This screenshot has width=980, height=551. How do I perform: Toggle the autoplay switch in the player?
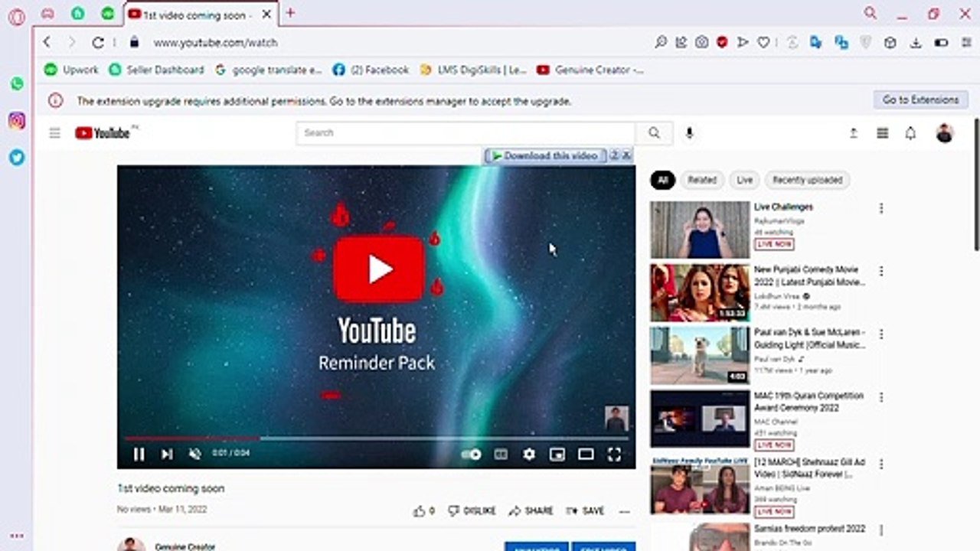471,455
